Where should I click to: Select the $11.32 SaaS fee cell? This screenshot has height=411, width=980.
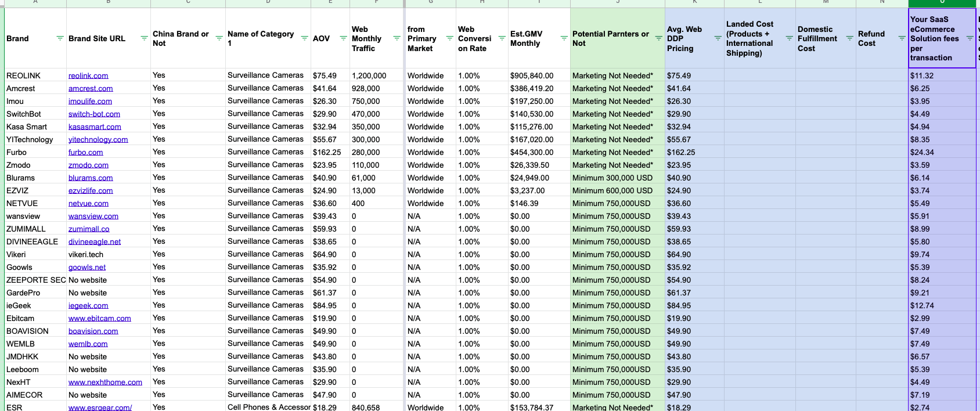942,75
